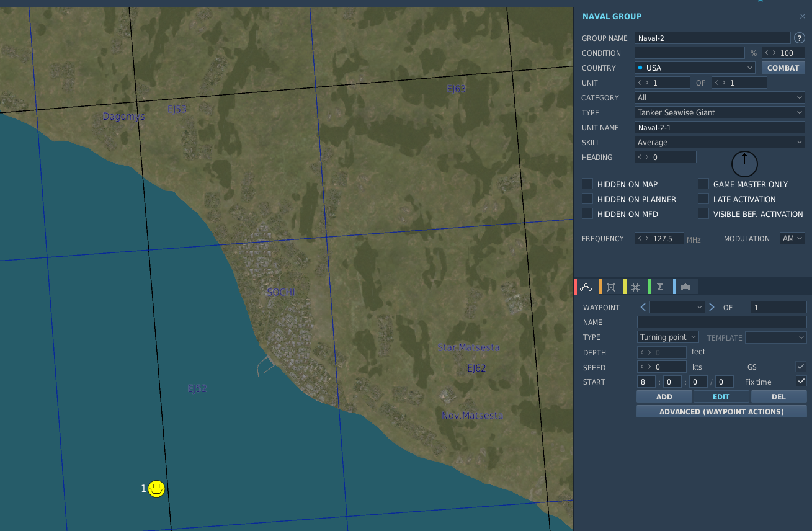Click the SOCHI city label on the map
Image resolution: width=812 pixels, height=531 pixels.
pos(281,292)
